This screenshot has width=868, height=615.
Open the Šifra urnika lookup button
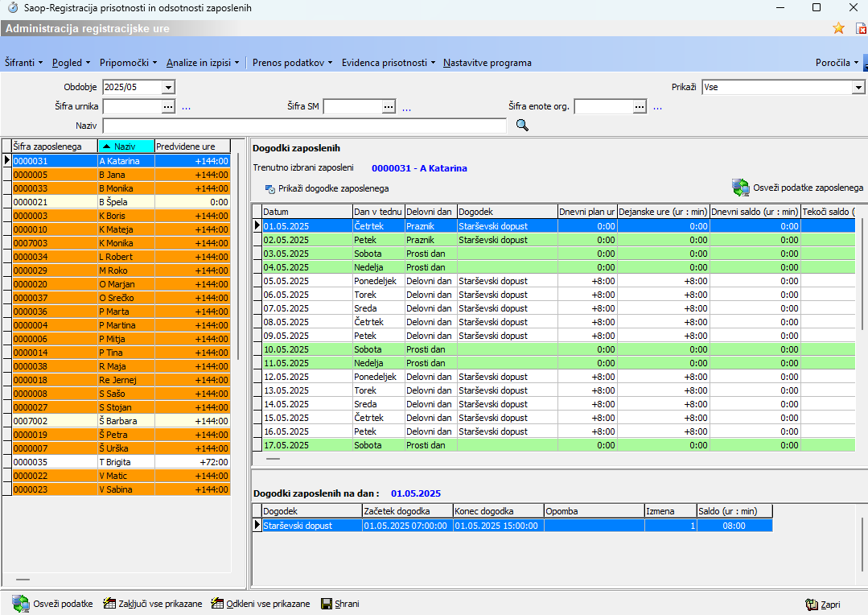168,106
